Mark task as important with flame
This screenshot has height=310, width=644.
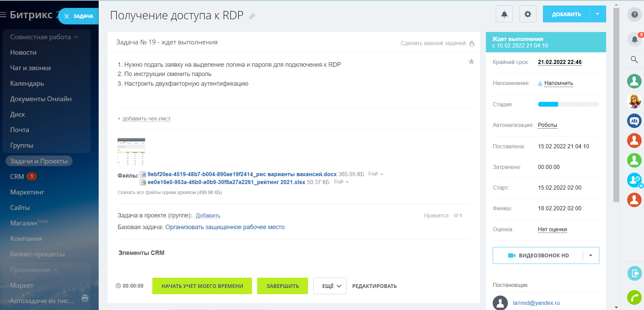tap(472, 43)
